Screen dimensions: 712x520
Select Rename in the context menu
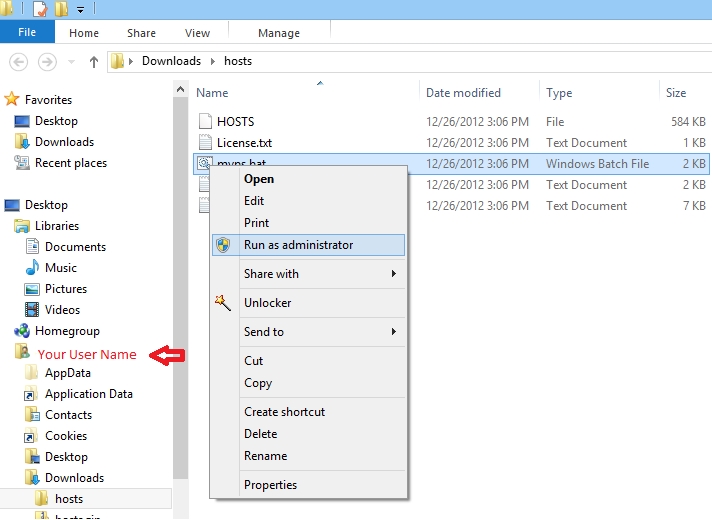click(x=266, y=456)
